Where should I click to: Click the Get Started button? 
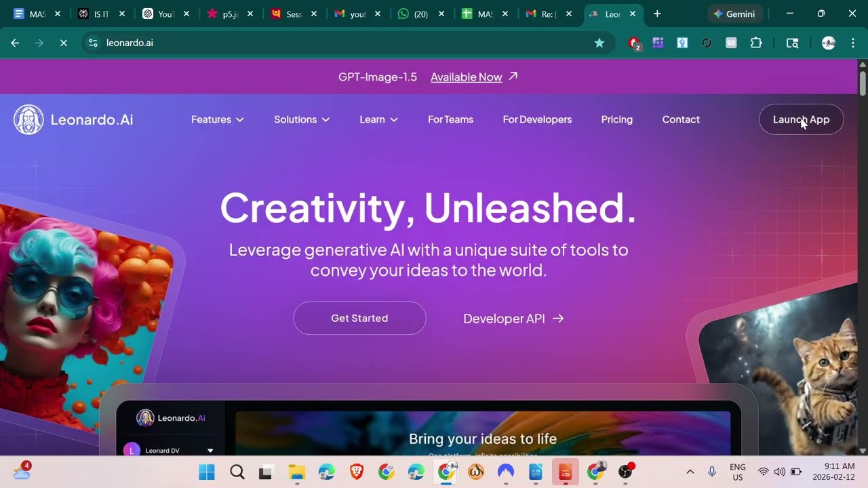pos(359,318)
